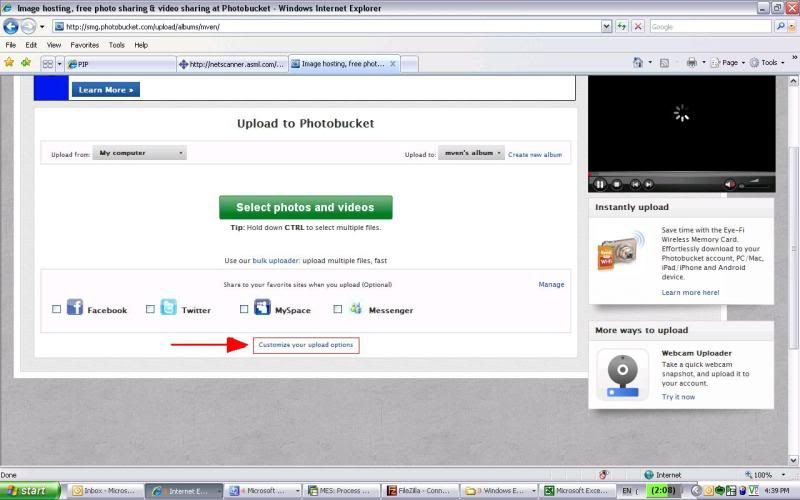Screen dimensions: 800x500
Task: Open the Favorites menu
Action: coord(85,45)
